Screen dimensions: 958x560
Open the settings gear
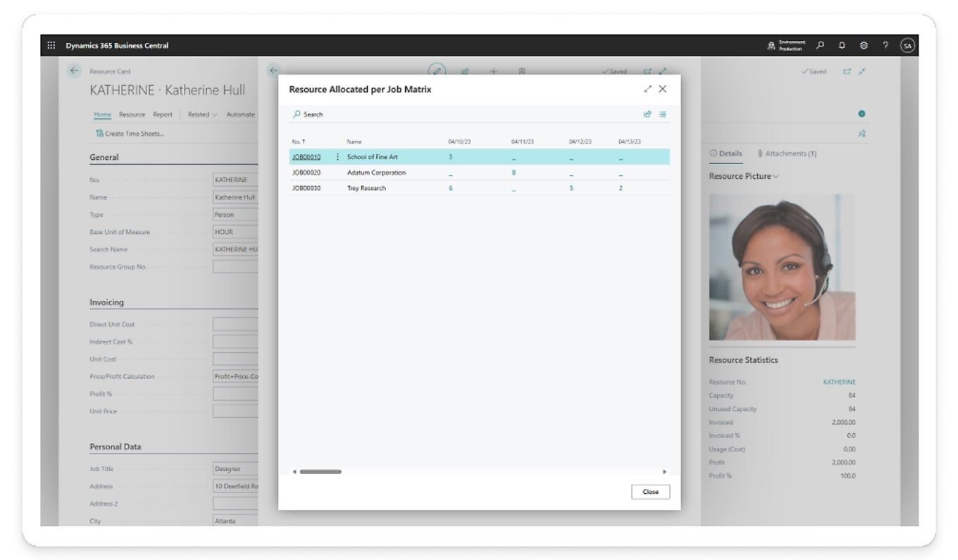click(864, 46)
